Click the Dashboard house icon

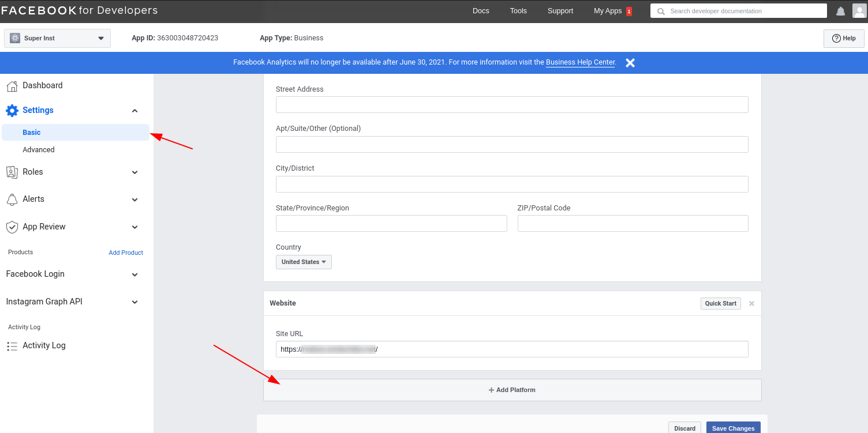[x=12, y=86]
